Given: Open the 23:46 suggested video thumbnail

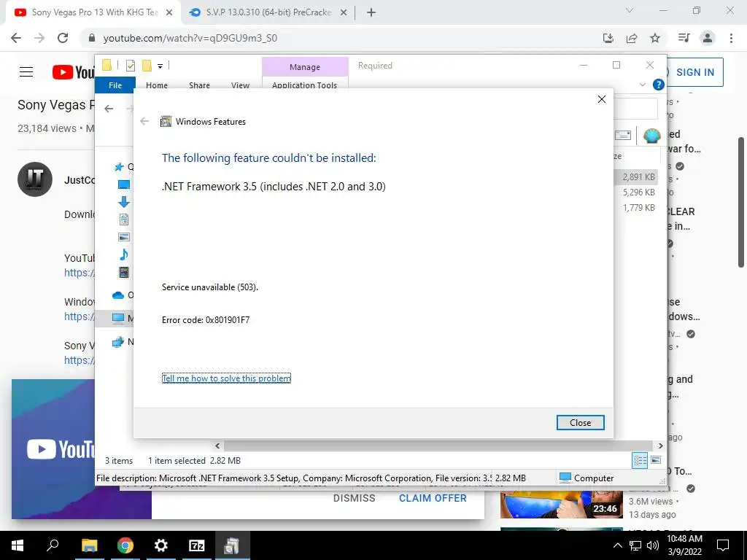Looking at the screenshot, I should tap(561, 504).
